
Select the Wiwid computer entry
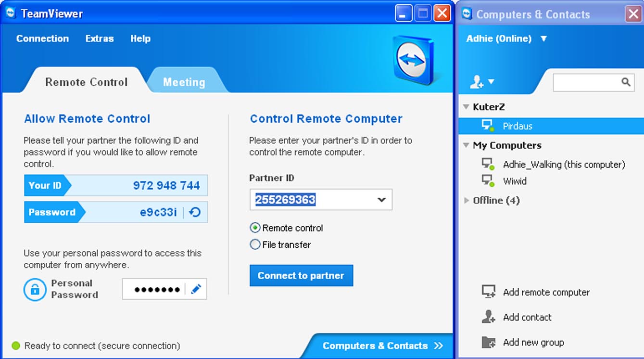click(515, 181)
